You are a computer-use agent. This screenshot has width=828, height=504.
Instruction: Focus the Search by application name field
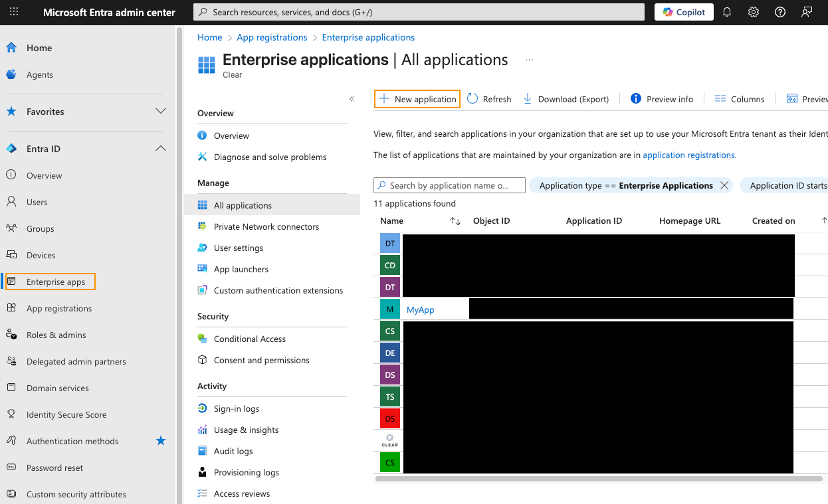(450, 185)
